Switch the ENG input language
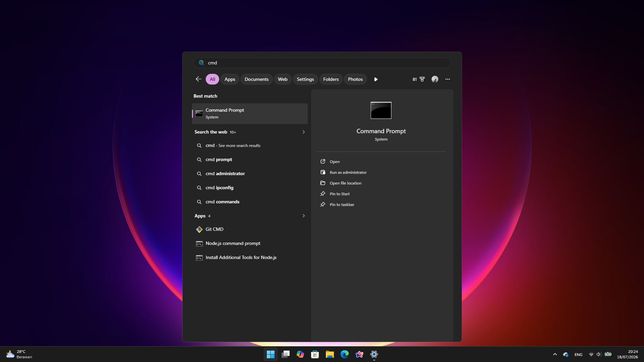Screen dimensions: 644x362 tap(579, 355)
